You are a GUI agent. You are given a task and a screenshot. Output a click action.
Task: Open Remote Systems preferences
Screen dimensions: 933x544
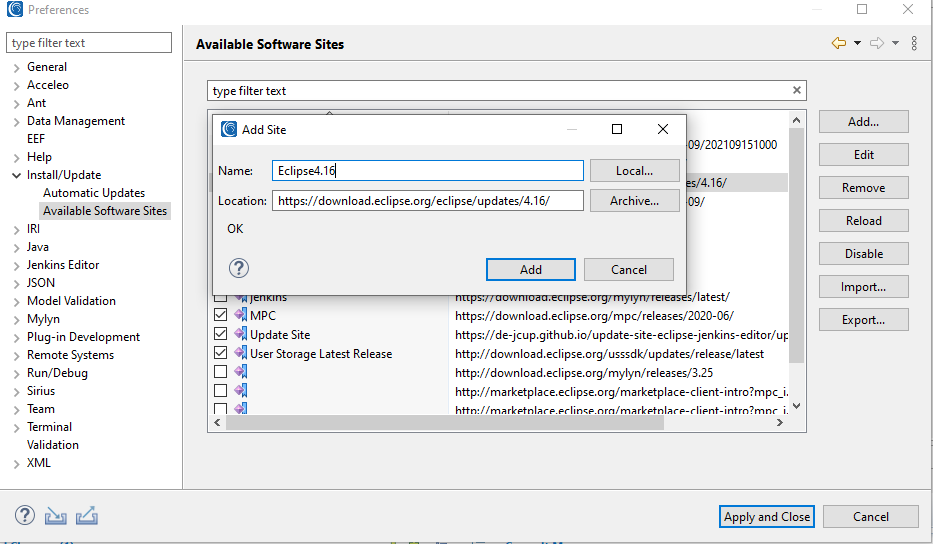coord(70,355)
